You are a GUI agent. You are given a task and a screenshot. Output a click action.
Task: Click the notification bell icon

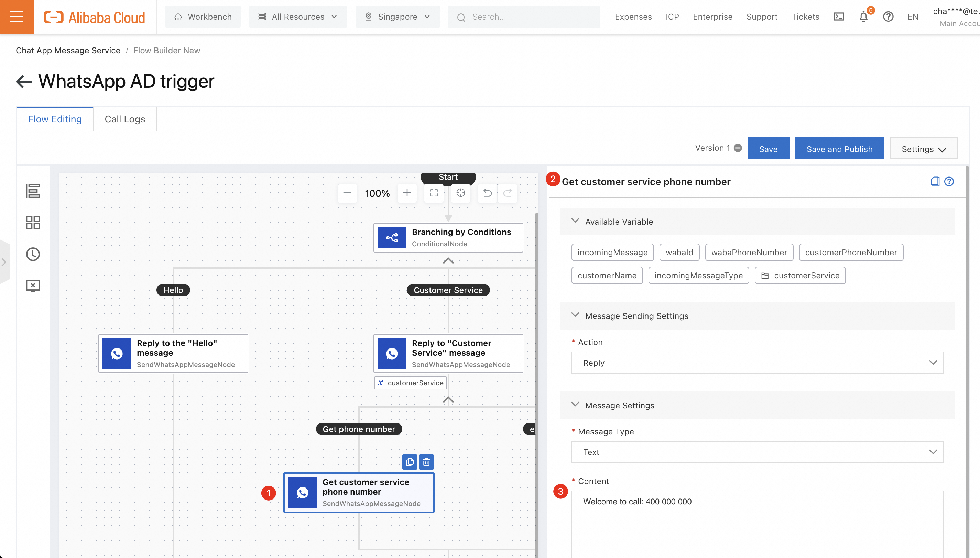(863, 17)
